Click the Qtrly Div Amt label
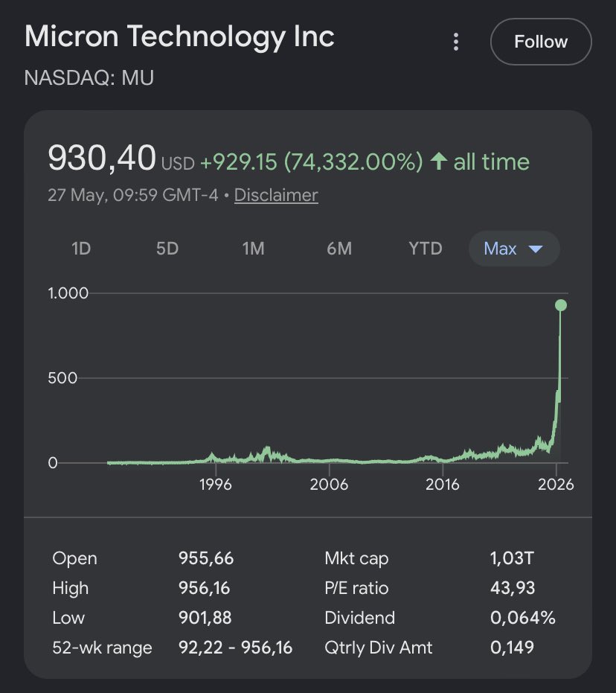This screenshot has height=693, width=616. (x=379, y=648)
